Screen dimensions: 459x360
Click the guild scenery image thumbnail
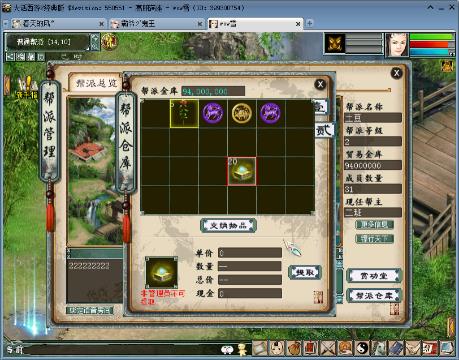pyautogui.click(x=95, y=171)
